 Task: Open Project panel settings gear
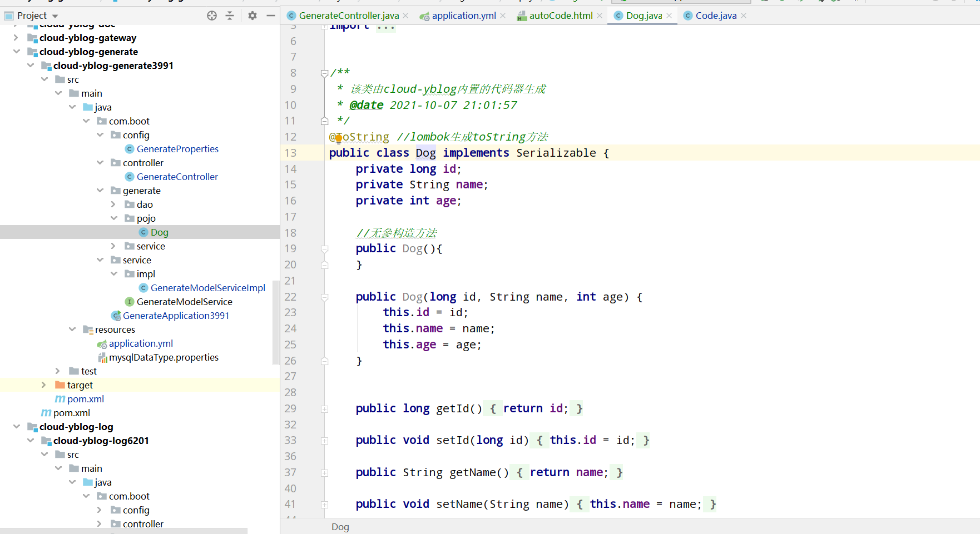tap(253, 16)
